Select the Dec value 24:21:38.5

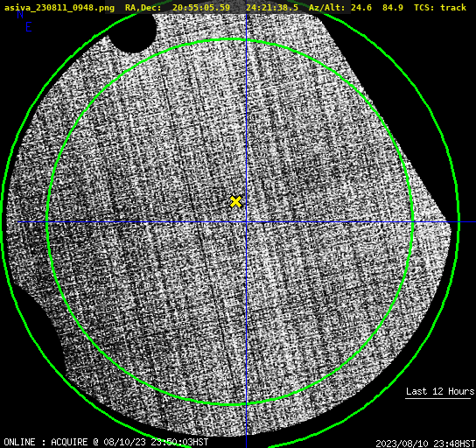pos(272,8)
